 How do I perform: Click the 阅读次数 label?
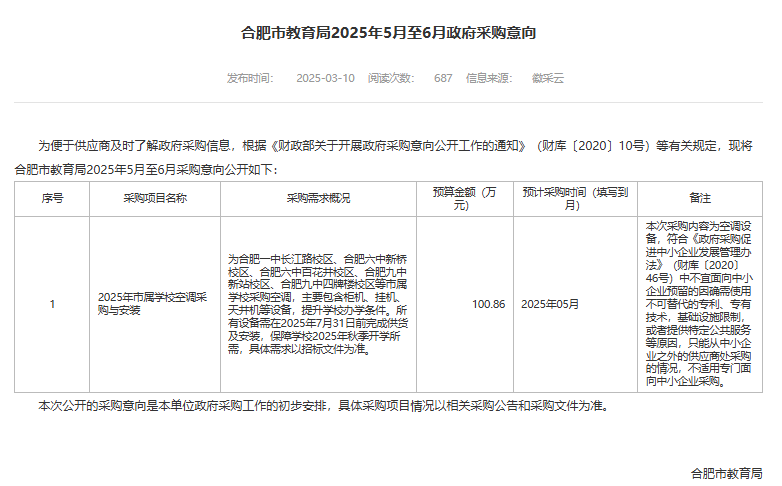click(x=391, y=78)
